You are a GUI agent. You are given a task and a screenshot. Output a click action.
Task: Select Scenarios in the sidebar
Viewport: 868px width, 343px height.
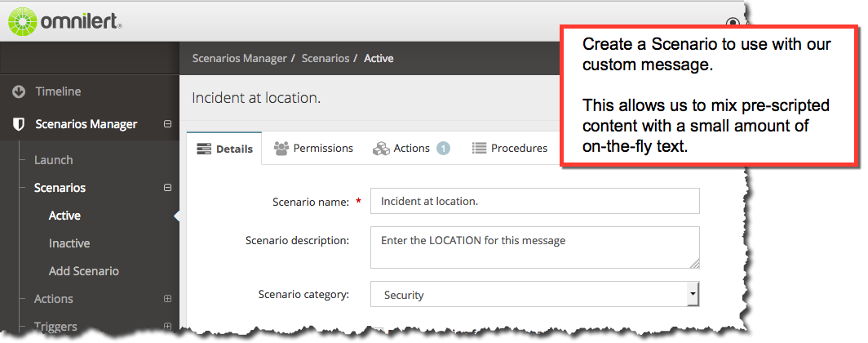[x=60, y=188]
